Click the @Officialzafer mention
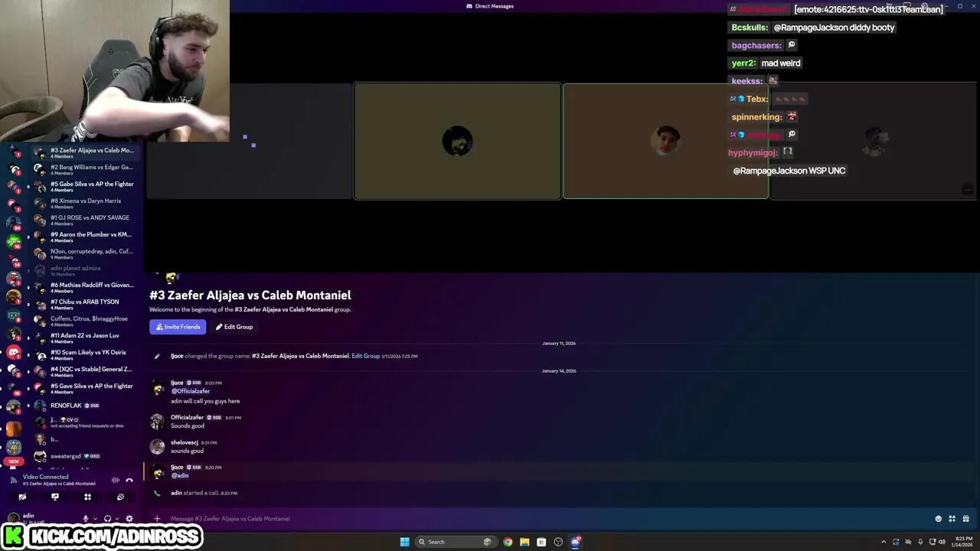Image resolution: width=980 pixels, height=551 pixels. (x=191, y=391)
